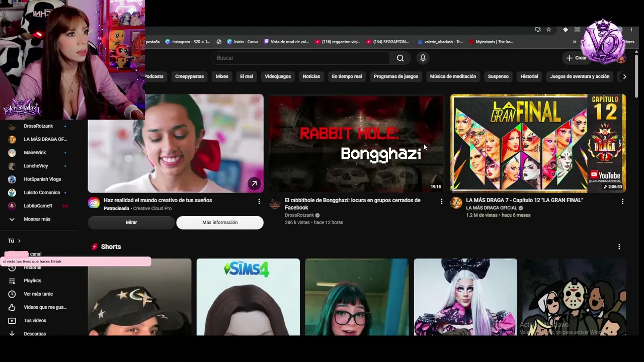Bookmark this page with the star icon
The image size is (644, 362).
[x=549, y=30]
